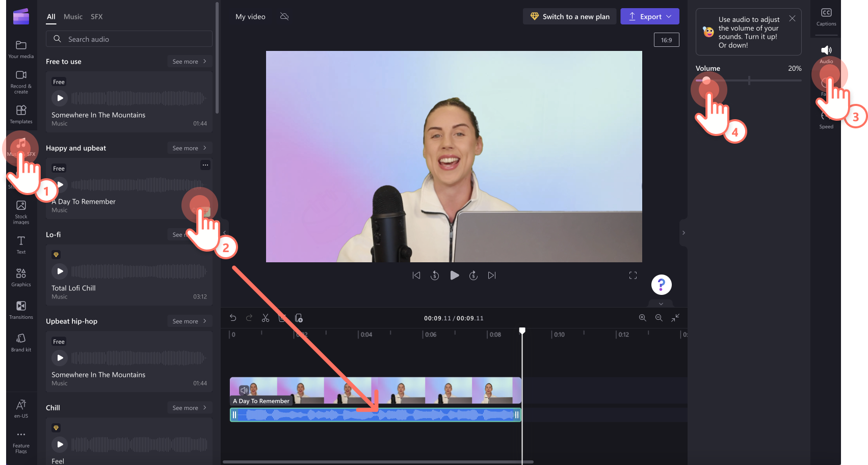Rewind the preview five seconds

(435, 276)
